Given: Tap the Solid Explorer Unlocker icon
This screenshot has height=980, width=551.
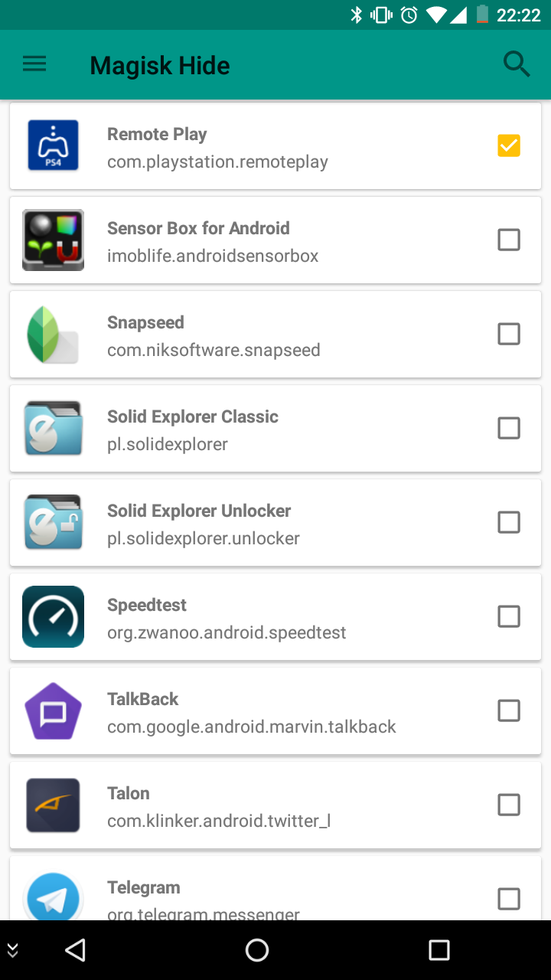Looking at the screenshot, I should point(54,522).
